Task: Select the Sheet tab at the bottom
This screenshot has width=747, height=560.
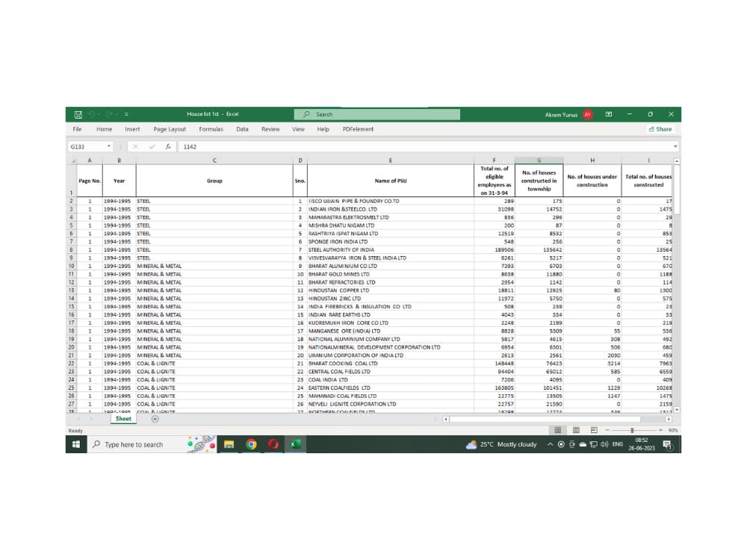Action: (123, 419)
